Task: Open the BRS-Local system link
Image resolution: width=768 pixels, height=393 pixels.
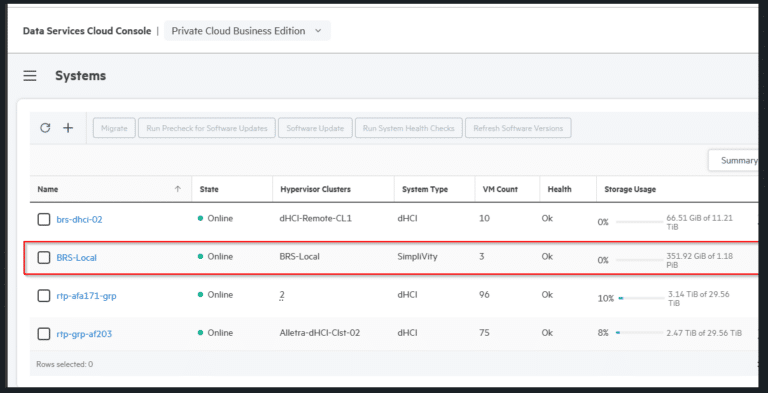Action: 76,257
